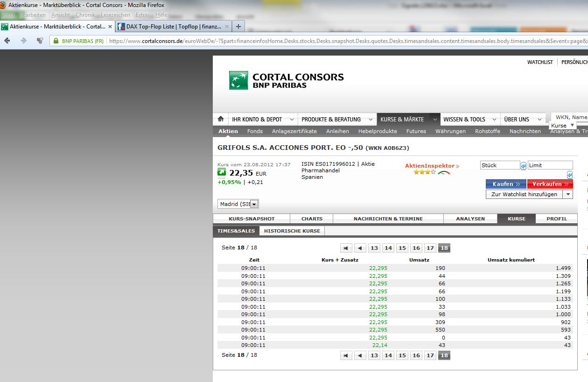Open the HISTORISCHE KURSE sub-tab
Screen dimensions: 588x382
pos(292,231)
